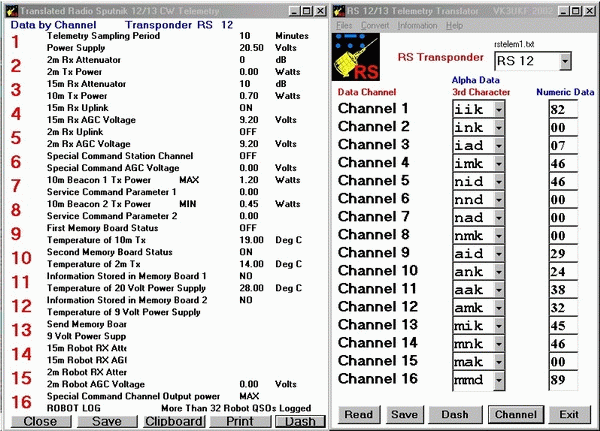Open Channel 15 alpha dropdown showing mak
Screen dimensions: 600x431
[x=499, y=362]
